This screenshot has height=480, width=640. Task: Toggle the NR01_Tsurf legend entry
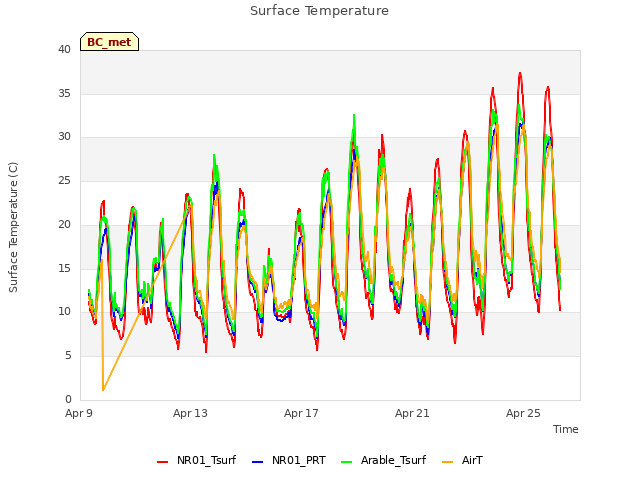(x=196, y=460)
